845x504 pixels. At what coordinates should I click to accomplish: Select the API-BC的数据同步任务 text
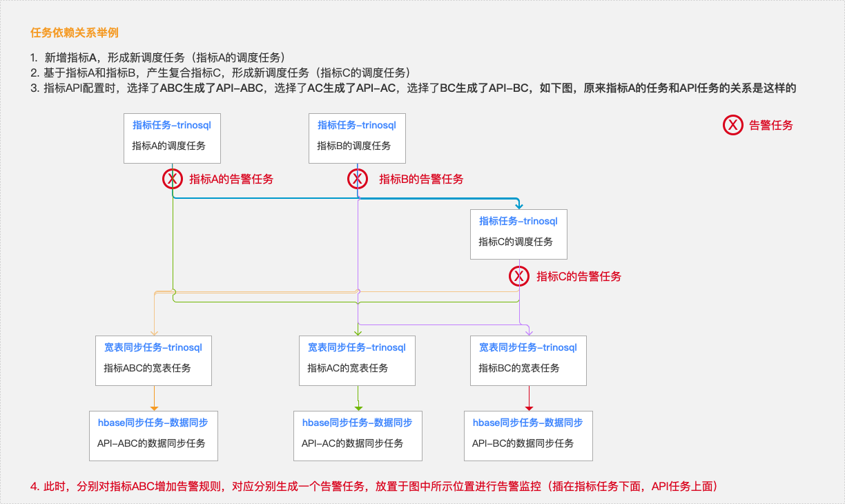pos(523,443)
